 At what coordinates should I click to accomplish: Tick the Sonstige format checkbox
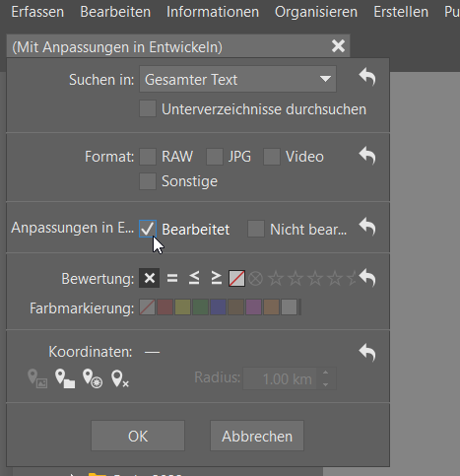point(148,181)
